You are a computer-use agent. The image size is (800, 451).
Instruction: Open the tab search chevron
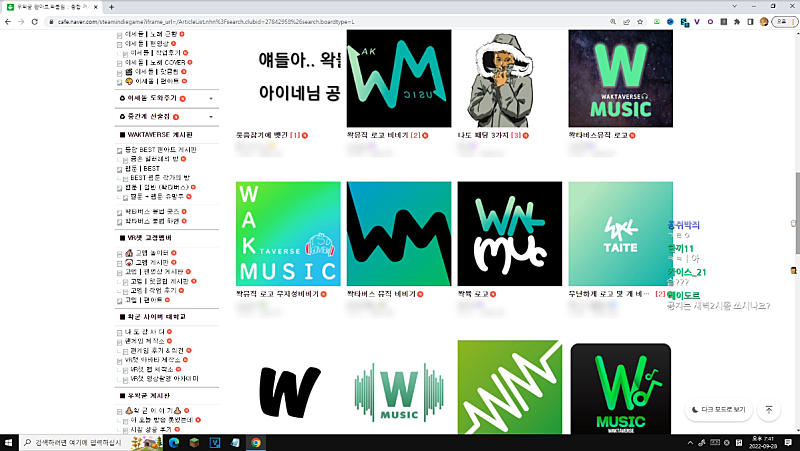(735, 6)
